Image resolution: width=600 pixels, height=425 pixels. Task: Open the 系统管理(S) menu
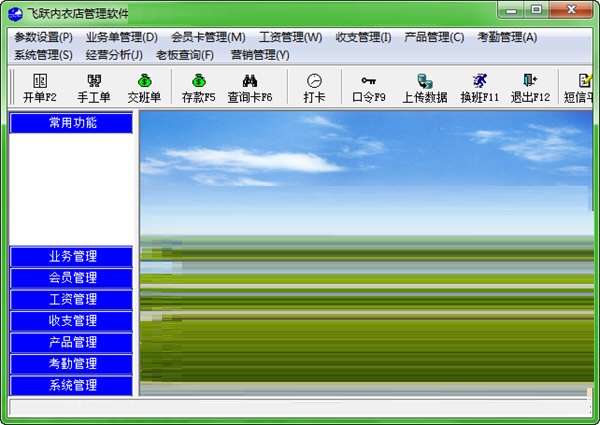pyautogui.click(x=43, y=55)
